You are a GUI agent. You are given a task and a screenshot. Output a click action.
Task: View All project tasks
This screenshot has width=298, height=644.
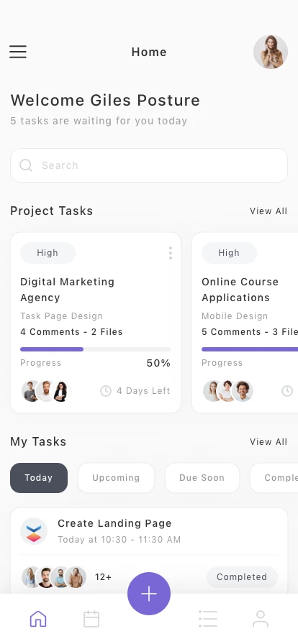click(x=268, y=211)
